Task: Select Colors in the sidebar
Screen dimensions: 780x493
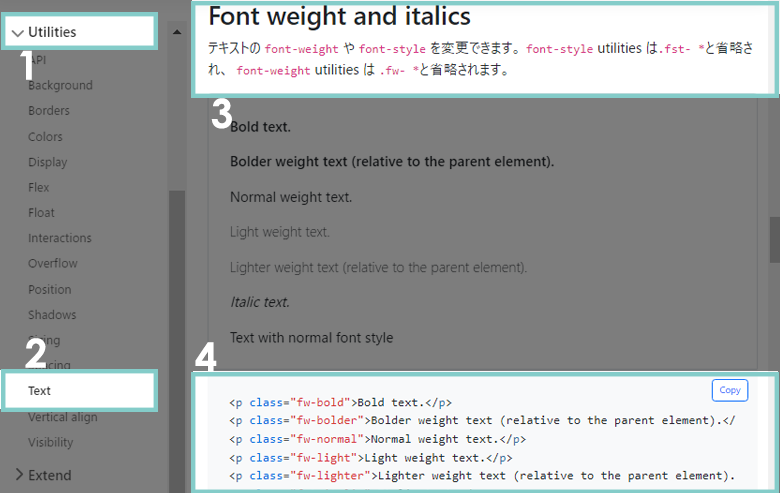Action: tap(45, 136)
